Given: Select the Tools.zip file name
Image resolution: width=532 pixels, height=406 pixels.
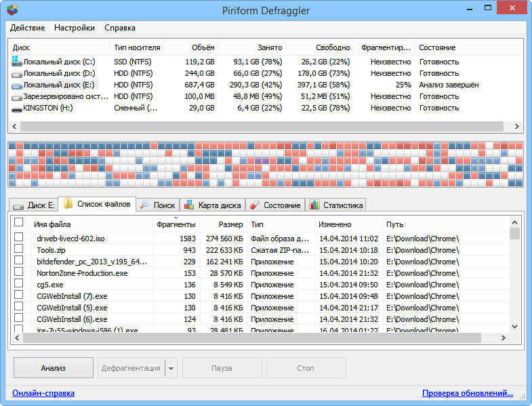Looking at the screenshot, I should tap(51, 250).
